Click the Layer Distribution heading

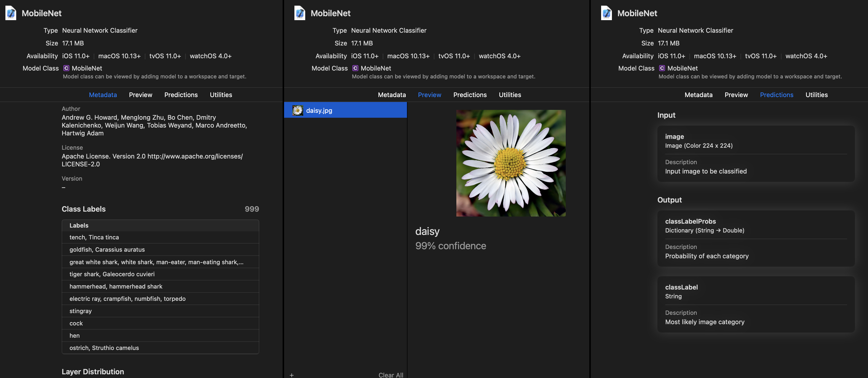[93, 372]
